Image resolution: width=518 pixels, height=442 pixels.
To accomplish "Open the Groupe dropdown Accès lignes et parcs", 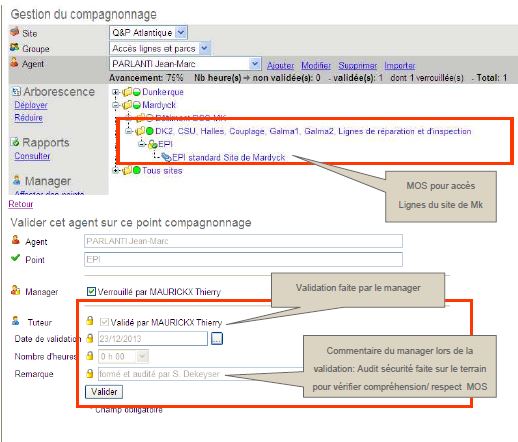I will click(x=160, y=49).
